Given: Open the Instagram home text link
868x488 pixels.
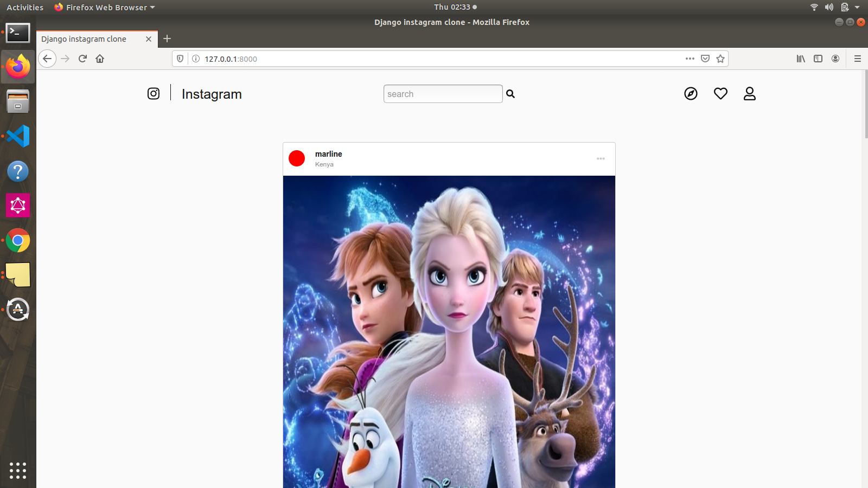Looking at the screenshot, I should click(x=212, y=94).
